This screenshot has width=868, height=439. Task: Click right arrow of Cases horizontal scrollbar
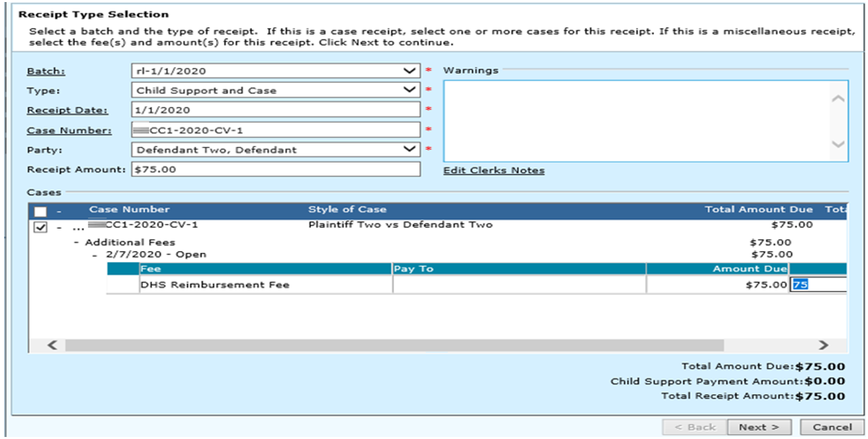823,345
